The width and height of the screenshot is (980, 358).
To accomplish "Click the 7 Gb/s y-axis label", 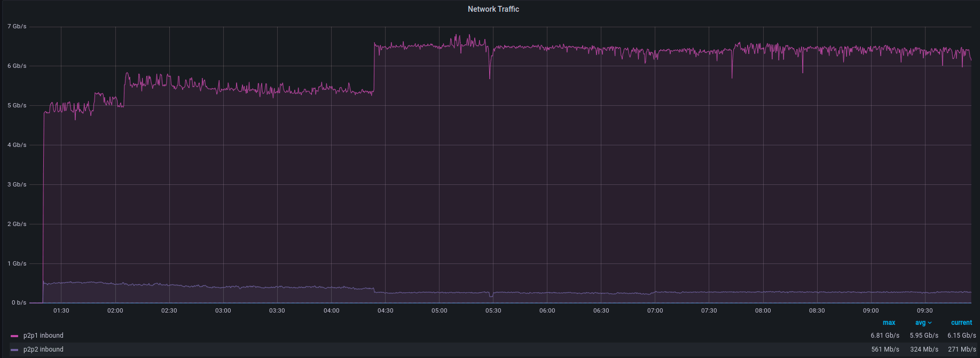I will coord(17,26).
